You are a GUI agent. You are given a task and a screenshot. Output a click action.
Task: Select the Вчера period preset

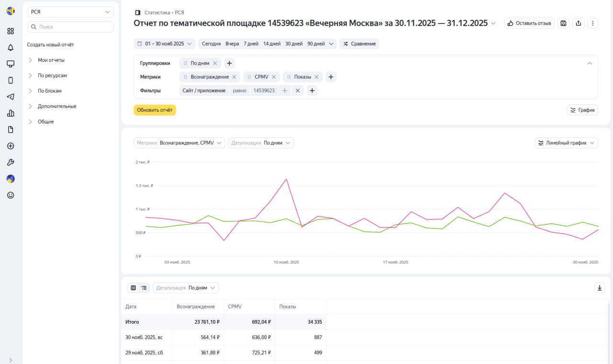(x=233, y=44)
